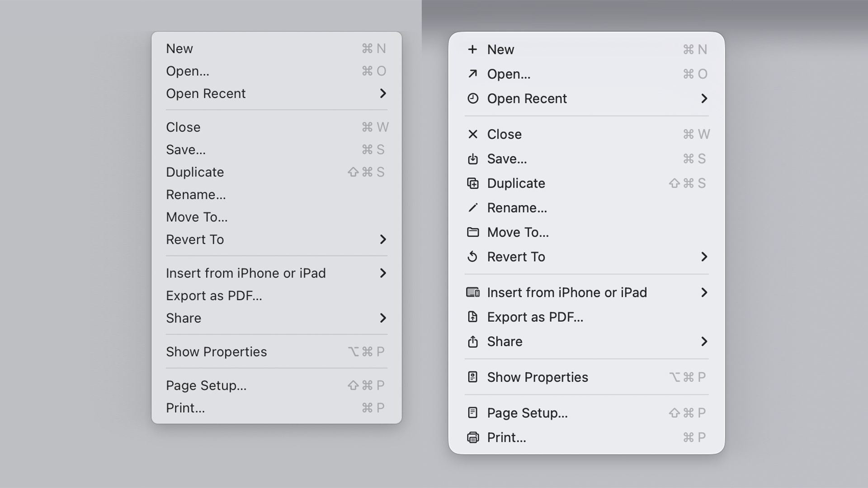Open the Share submenu chevron on the left menu
This screenshot has width=868, height=488.
click(x=383, y=318)
